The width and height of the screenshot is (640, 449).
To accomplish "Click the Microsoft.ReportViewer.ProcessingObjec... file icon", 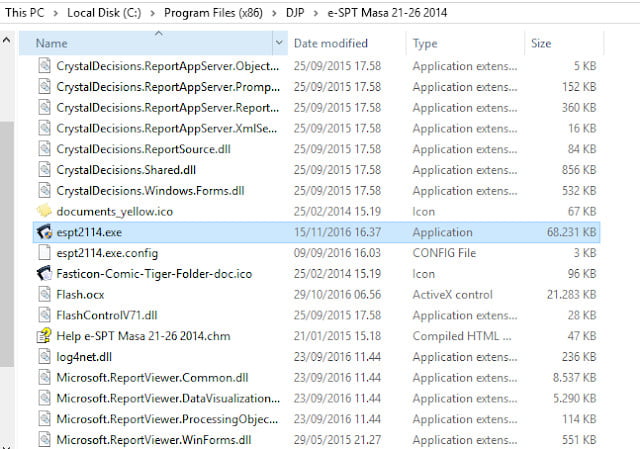I will tap(44, 419).
